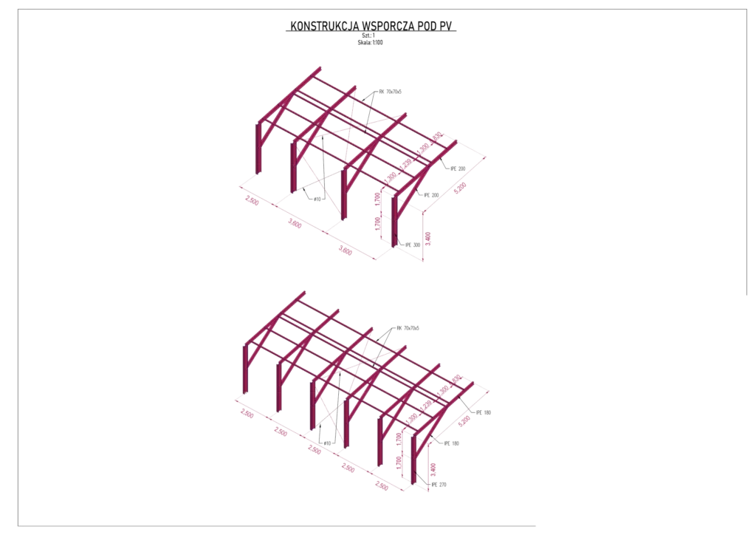Click the bottom-most 3,600 dimension of upper frame
The height and width of the screenshot is (535, 756).
click(346, 250)
